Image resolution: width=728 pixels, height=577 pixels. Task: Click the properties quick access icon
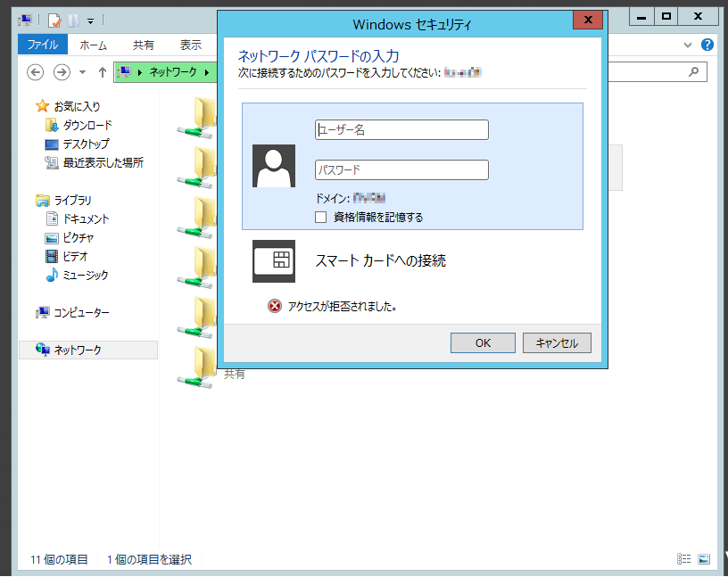[x=54, y=21]
